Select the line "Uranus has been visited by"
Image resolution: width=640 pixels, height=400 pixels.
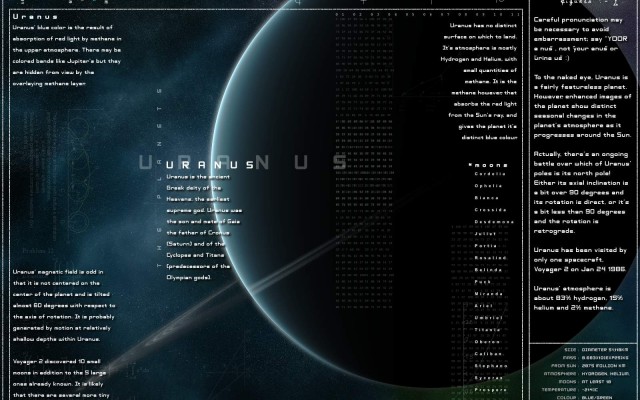coord(580,250)
